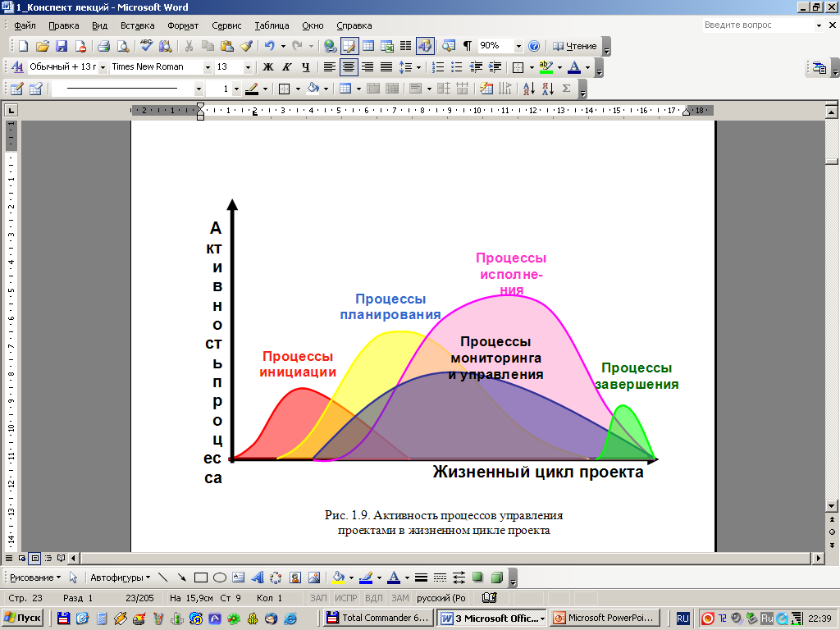Click the Пуск start button
This screenshot has height=630, width=840.
(23, 618)
